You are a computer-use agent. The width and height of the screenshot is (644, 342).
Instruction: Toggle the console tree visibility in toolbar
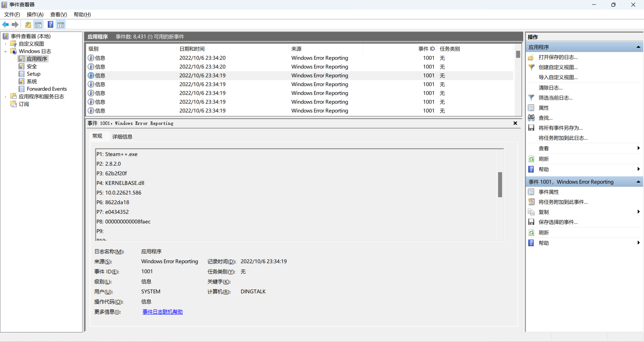pyautogui.click(x=38, y=24)
